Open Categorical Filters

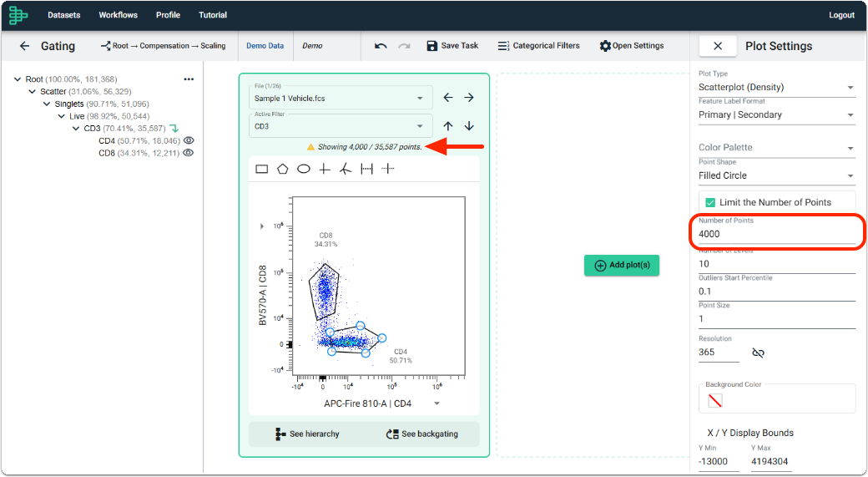point(538,46)
